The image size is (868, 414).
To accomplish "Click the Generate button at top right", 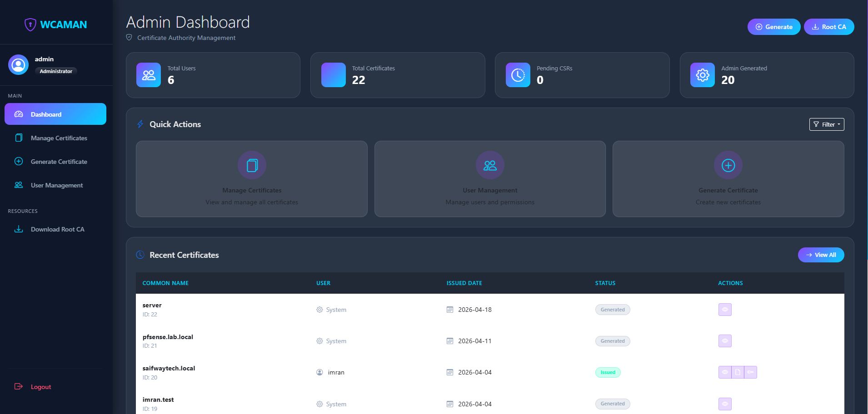I will coord(774,27).
